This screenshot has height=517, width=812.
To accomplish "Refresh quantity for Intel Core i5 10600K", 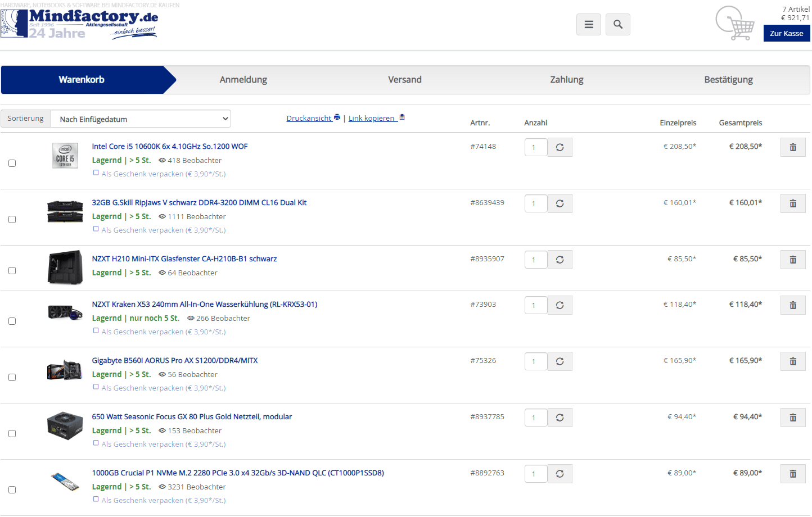I will point(560,147).
